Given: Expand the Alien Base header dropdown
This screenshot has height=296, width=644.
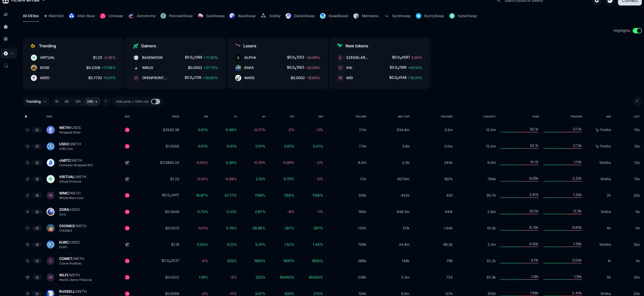Looking at the screenshot, I should point(44,1).
